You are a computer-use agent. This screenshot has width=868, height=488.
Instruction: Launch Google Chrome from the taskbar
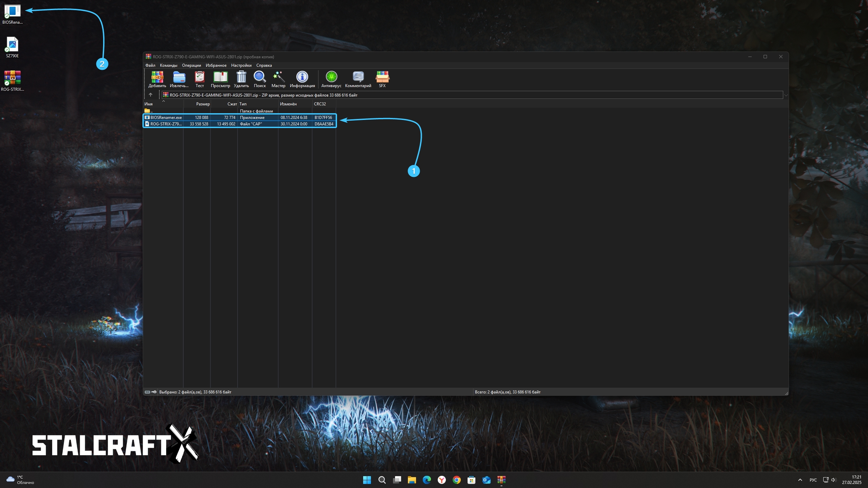point(456,480)
